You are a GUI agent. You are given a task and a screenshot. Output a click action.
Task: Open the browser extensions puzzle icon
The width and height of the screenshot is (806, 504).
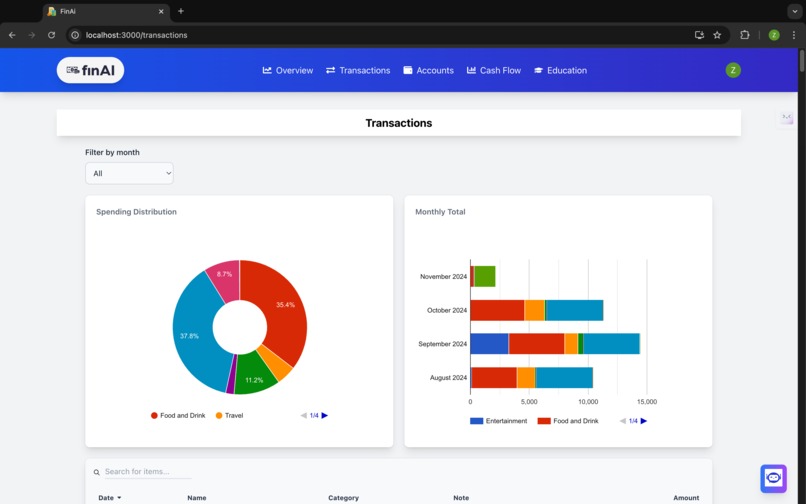[x=744, y=35]
